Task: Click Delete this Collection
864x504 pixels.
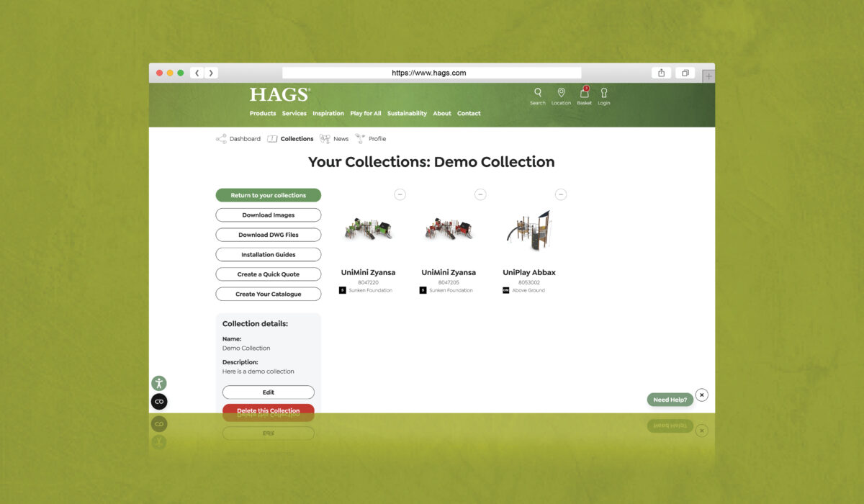Action: 269,409
